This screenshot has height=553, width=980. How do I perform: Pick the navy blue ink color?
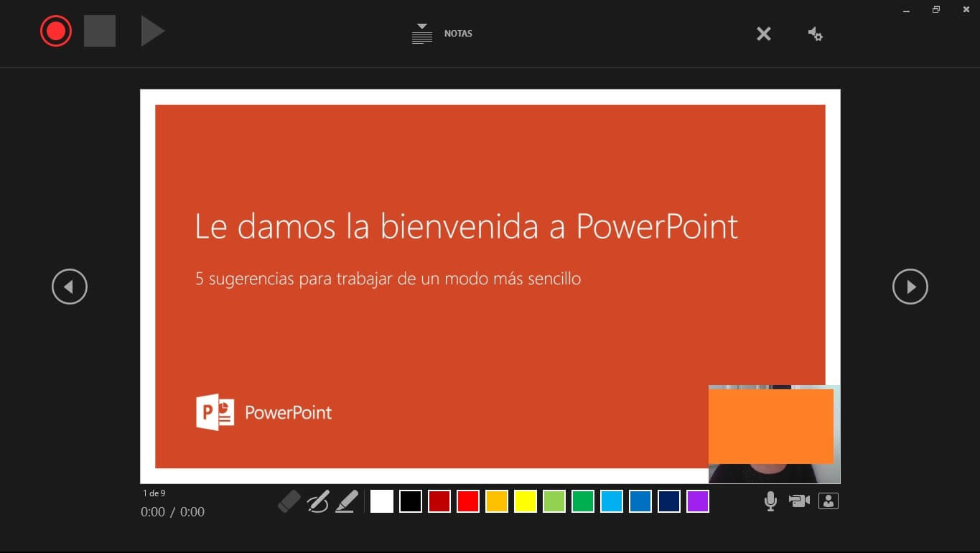pos(669,501)
